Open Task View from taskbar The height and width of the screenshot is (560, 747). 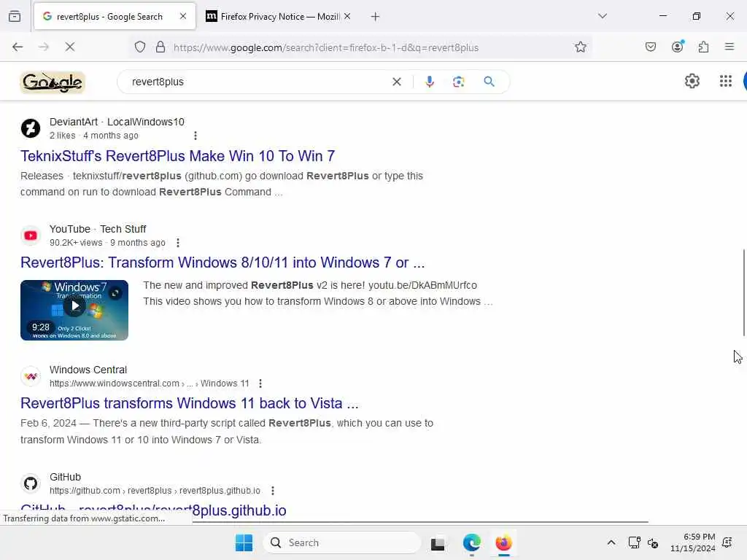coord(438,543)
